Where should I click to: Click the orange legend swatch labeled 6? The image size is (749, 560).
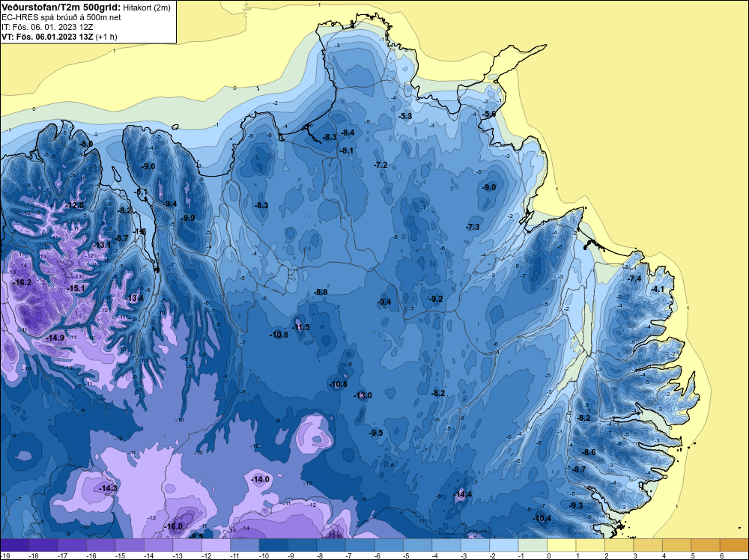[734, 545]
